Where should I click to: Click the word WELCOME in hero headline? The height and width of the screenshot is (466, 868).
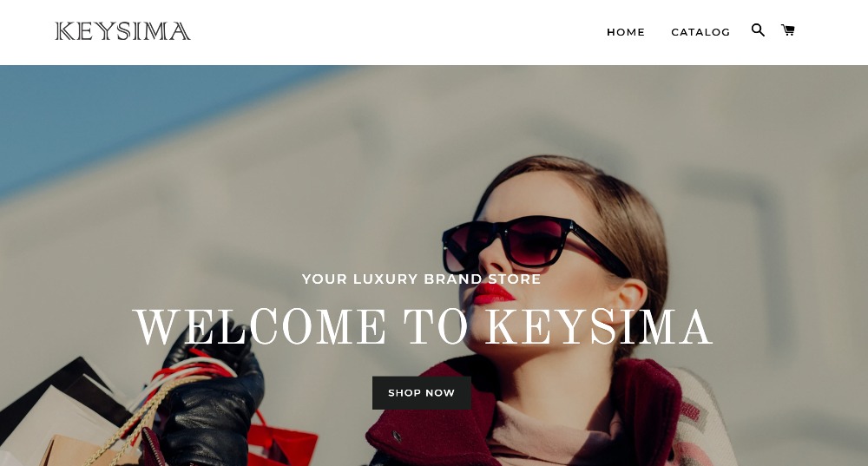coord(259,327)
